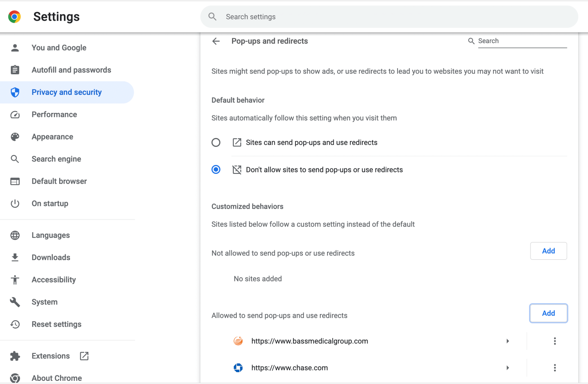Click the On startup power icon

coord(15,203)
